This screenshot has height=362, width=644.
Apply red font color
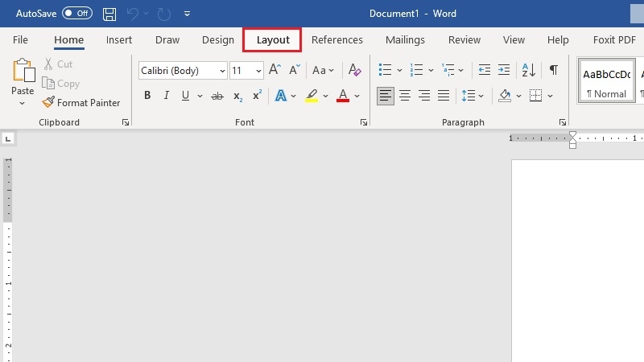click(343, 96)
